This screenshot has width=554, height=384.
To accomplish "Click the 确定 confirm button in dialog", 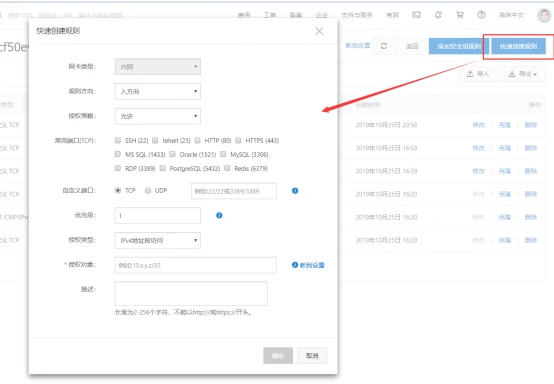I will [278, 356].
